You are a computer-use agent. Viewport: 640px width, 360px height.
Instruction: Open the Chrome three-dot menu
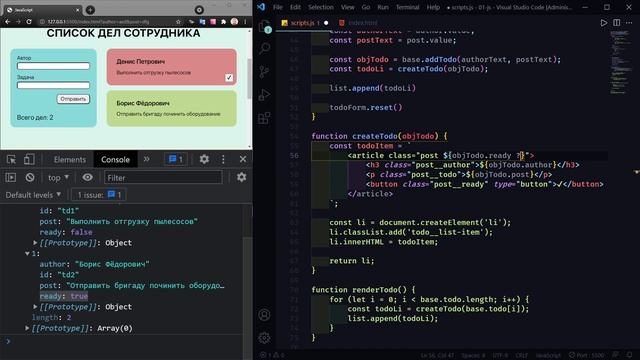[x=245, y=22]
